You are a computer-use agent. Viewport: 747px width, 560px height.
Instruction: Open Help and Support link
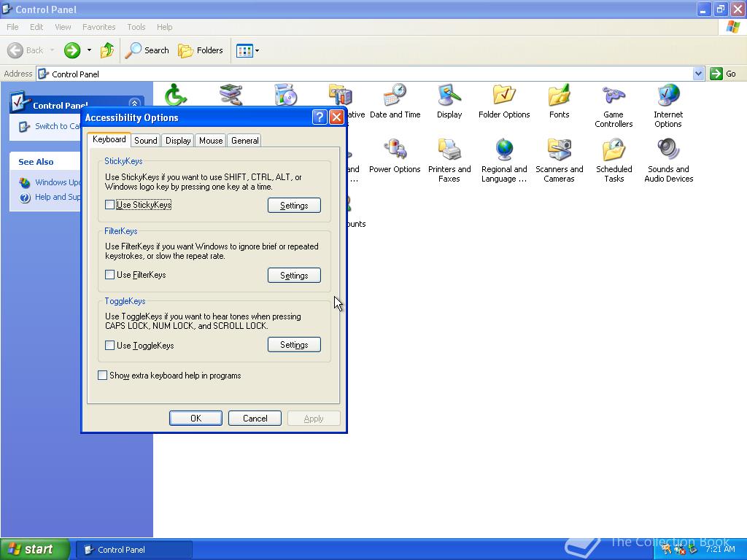[x=57, y=197]
